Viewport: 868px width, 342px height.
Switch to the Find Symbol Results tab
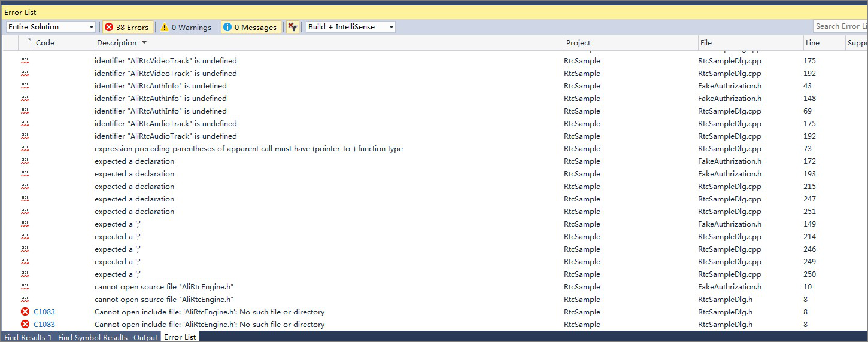click(x=93, y=337)
